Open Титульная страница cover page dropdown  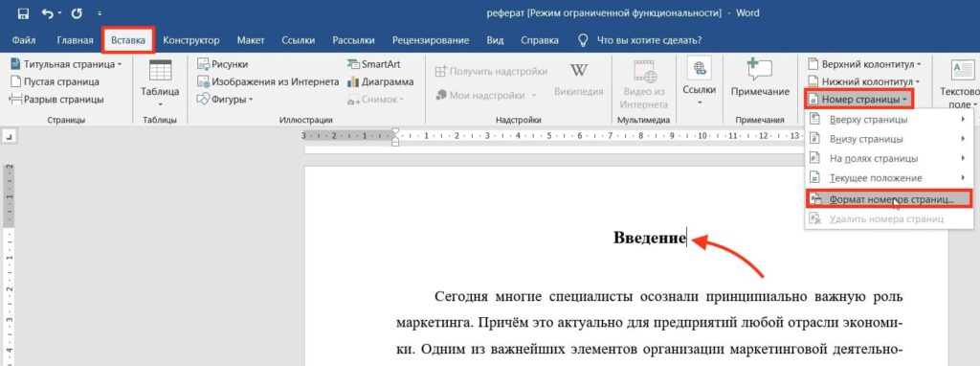click(x=66, y=64)
